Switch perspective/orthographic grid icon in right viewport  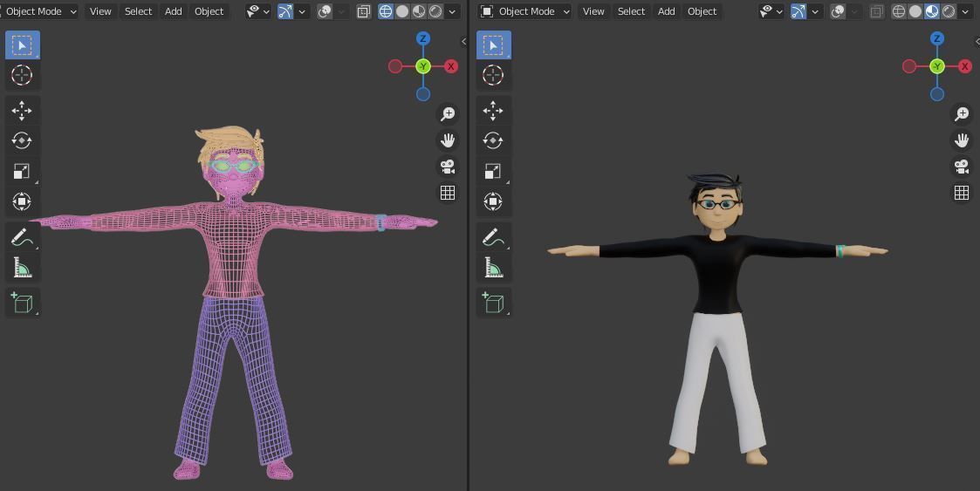(x=962, y=193)
